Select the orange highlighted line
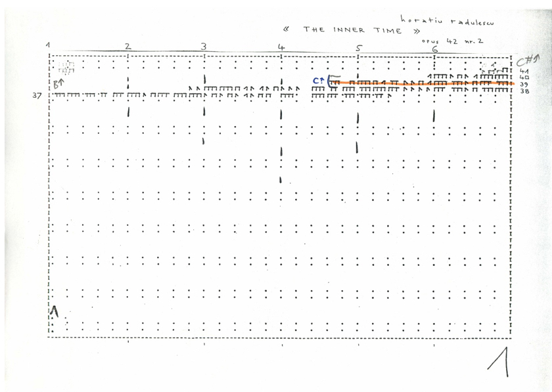Image resolution: width=552 pixels, height=392 pixels. [x=421, y=83]
